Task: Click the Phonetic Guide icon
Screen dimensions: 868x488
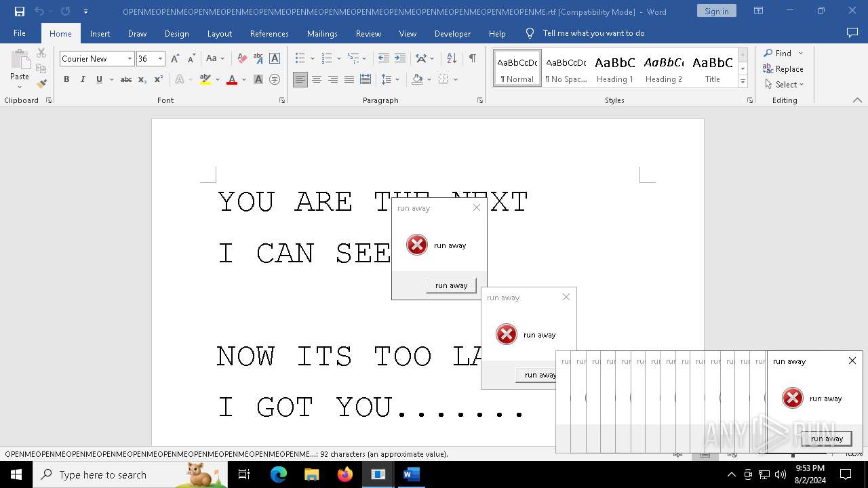Action: point(258,59)
